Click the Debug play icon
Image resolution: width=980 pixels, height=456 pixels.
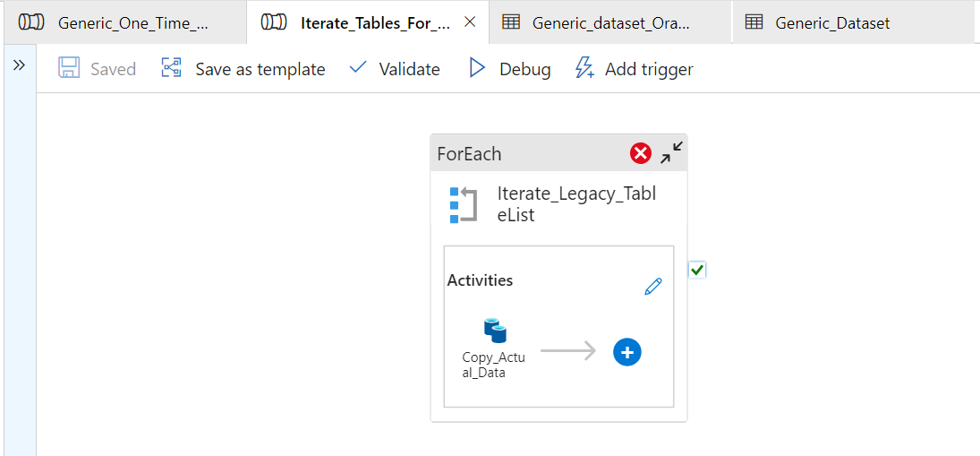[x=477, y=69]
